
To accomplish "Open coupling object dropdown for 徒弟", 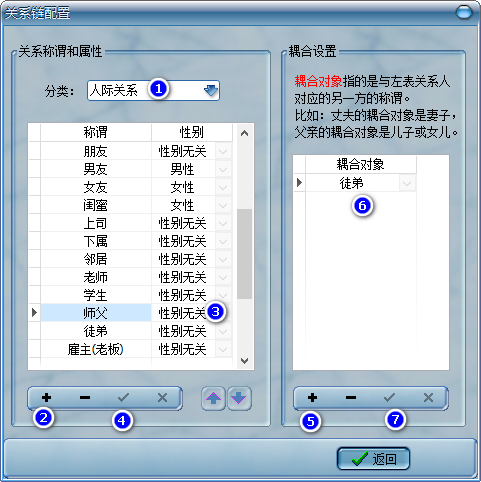I will pyautogui.click(x=407, y=183).
